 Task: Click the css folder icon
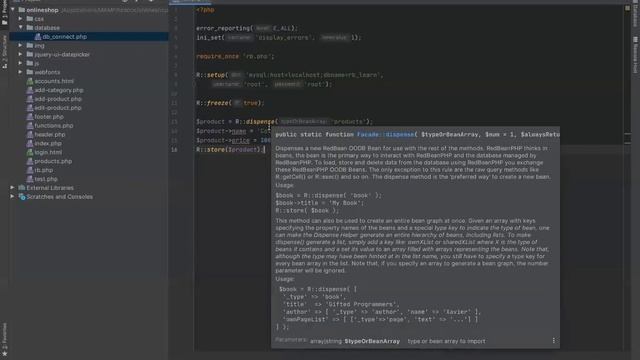point(30,18)
